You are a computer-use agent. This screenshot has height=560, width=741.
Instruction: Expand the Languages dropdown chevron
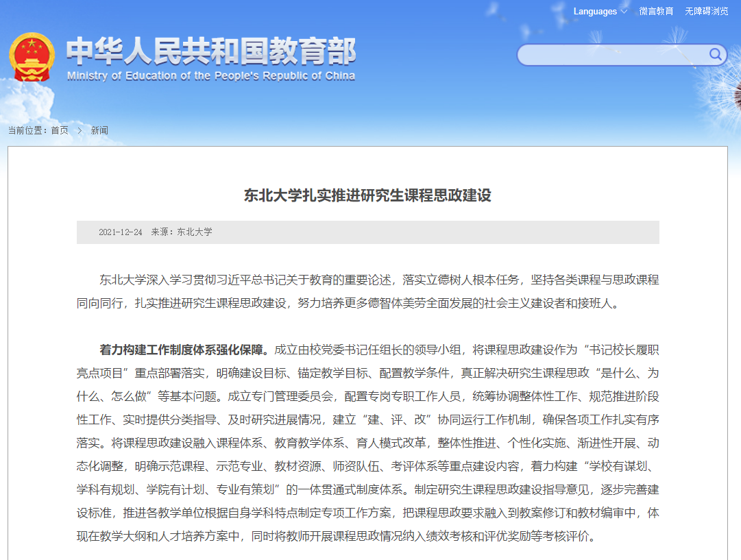pyautogui.click(x=623, y=12)
